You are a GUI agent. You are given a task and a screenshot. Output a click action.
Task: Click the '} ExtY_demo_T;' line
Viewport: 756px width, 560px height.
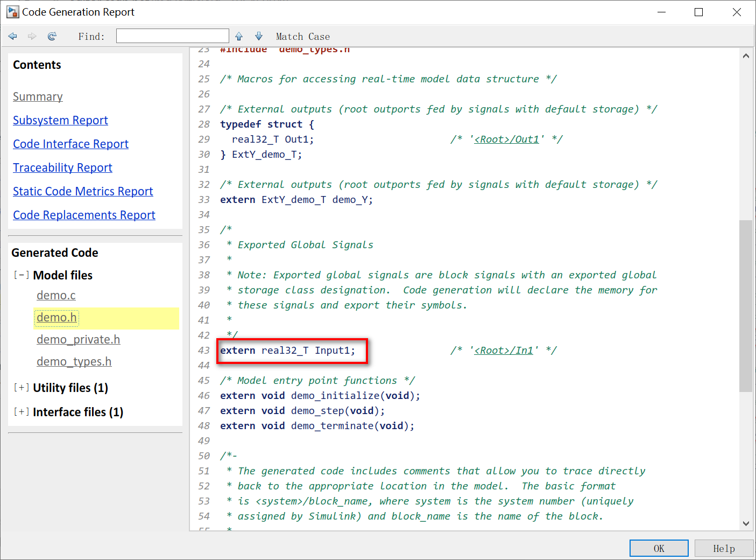(261, 155)
